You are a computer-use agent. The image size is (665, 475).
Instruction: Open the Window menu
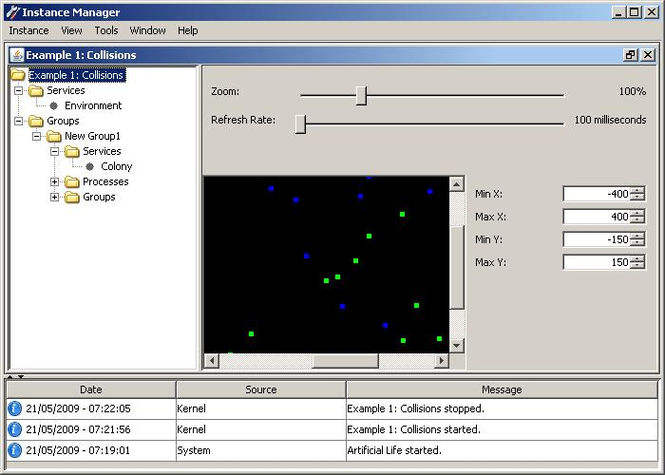pyautogui.click(x=147, y=31)
